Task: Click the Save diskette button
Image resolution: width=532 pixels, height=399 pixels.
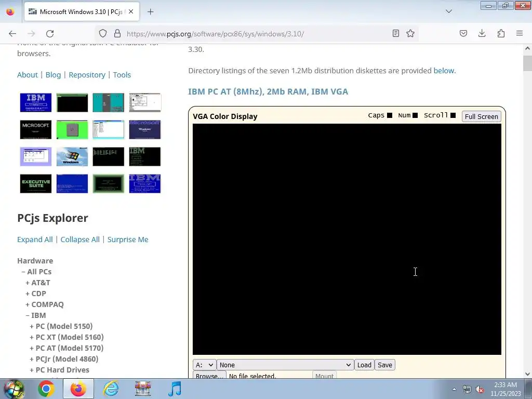Action: pos(385,365)
